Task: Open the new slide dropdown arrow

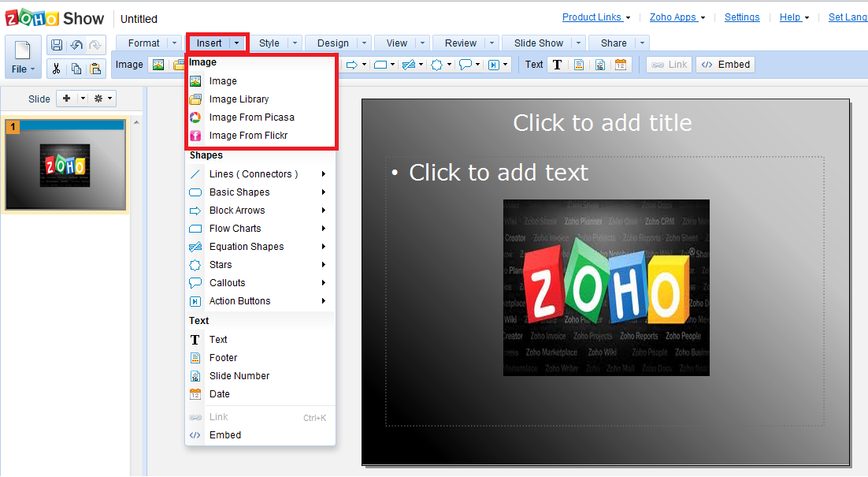Action: pyautogui.click(x=83, y=99)
